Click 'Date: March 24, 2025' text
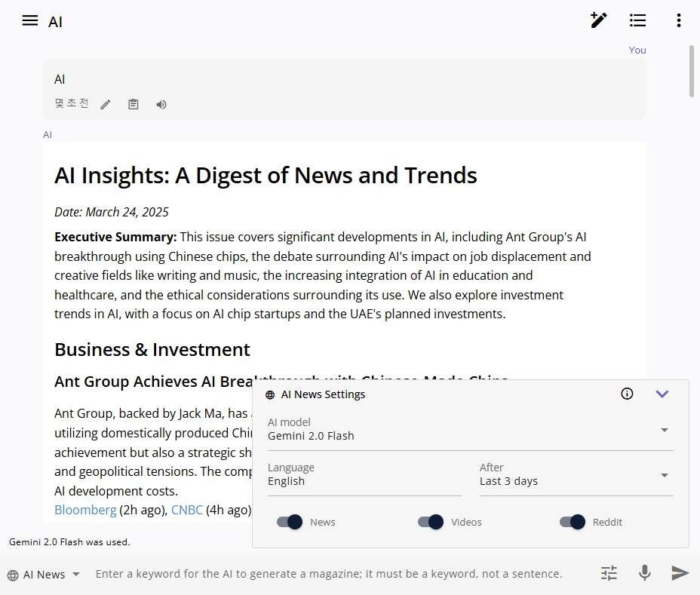This screenshot has width=700, height=595. coord(112,212)
